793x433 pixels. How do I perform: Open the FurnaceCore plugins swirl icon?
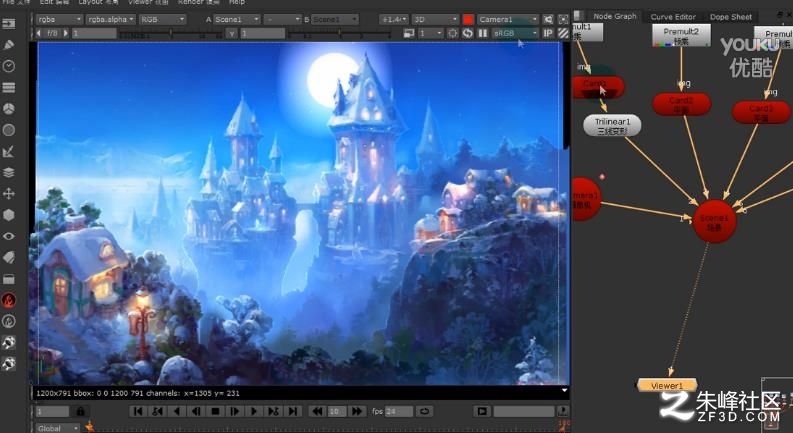9,321
